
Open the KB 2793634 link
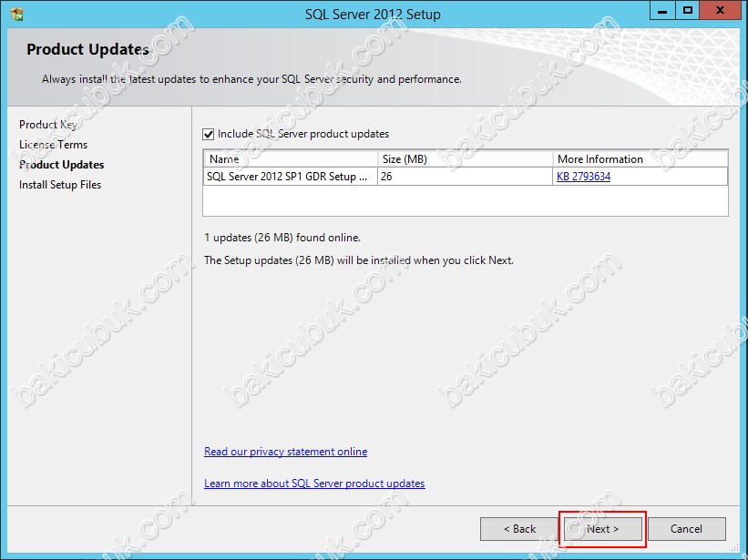583,177
